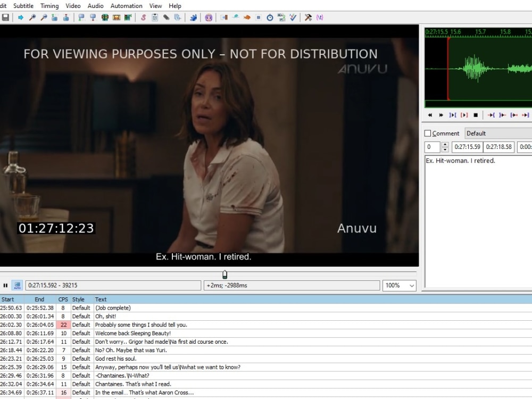Viewport: 532px width, 399px height.
Task: Snap subtitle start to video icon
Action: point(81,18)
